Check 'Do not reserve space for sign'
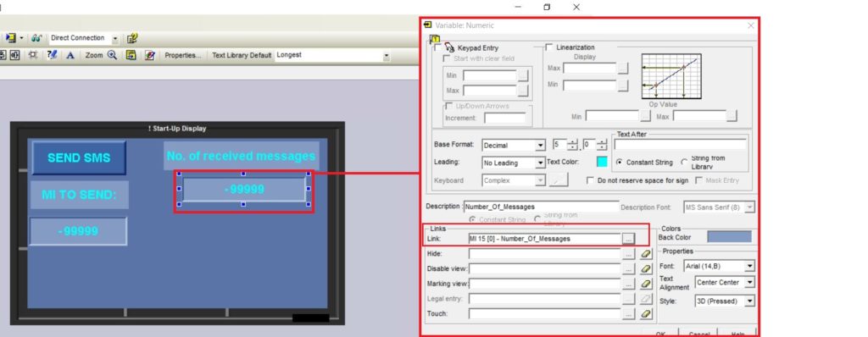Viewport: 868px width, 337px height. pyautogui.click(x=590, y=180)
